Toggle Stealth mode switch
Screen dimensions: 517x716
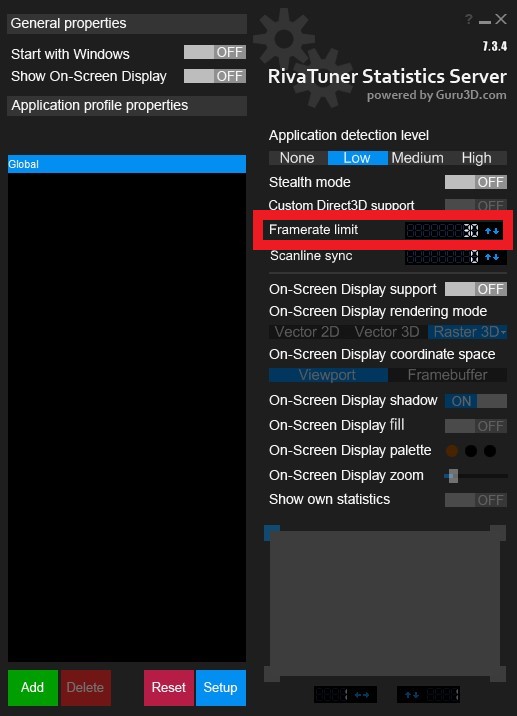pos(476,182)
